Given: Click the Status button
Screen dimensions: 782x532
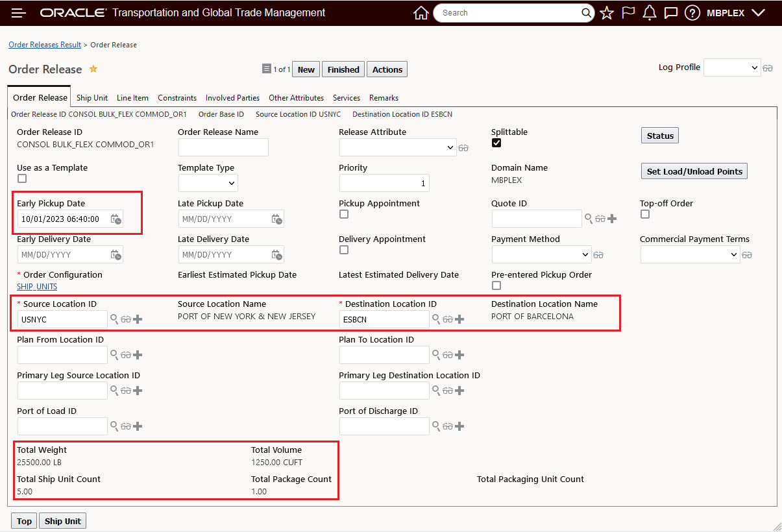Looking at the screenshot, I should [660, 136].
